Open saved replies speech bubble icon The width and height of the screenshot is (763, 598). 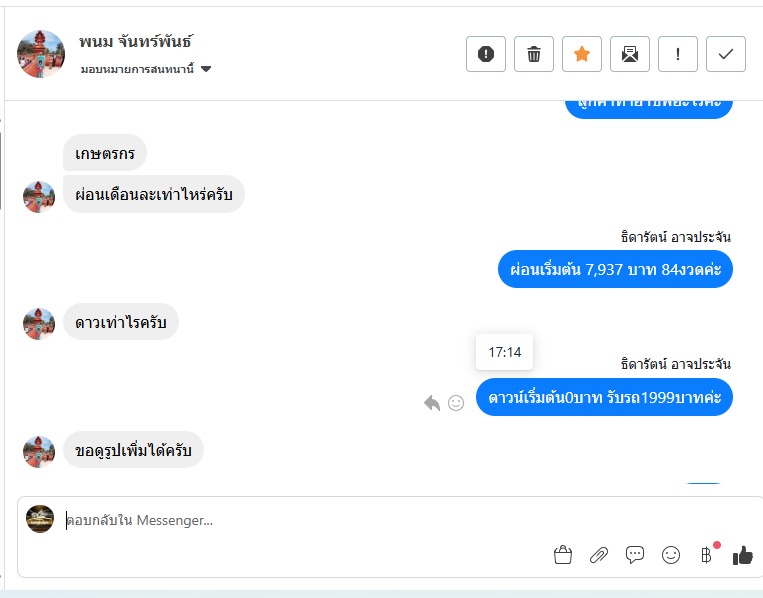(x=635, y=555)
